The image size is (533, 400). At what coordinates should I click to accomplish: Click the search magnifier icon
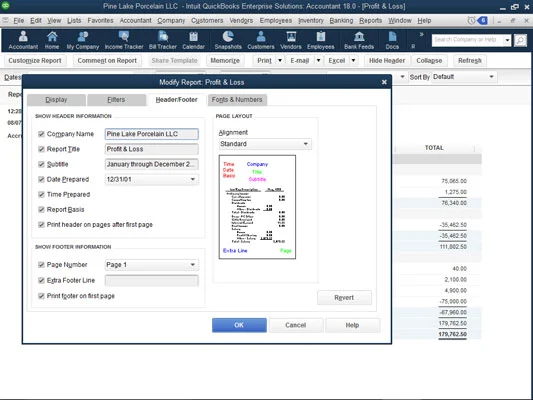pos(520,40)
